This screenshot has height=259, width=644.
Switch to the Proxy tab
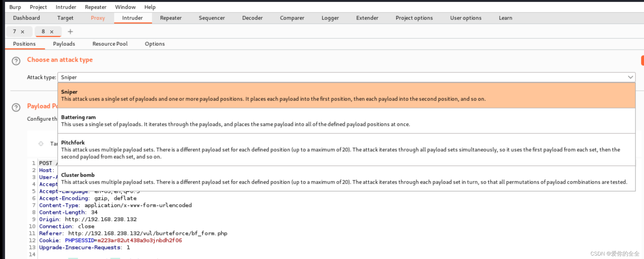[x=98, y=18]
